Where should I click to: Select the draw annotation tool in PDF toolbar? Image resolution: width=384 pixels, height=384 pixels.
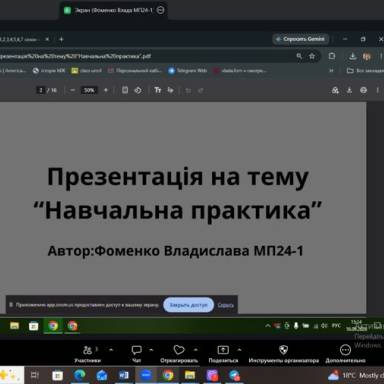pyautogui.click(x=170, y=90)
